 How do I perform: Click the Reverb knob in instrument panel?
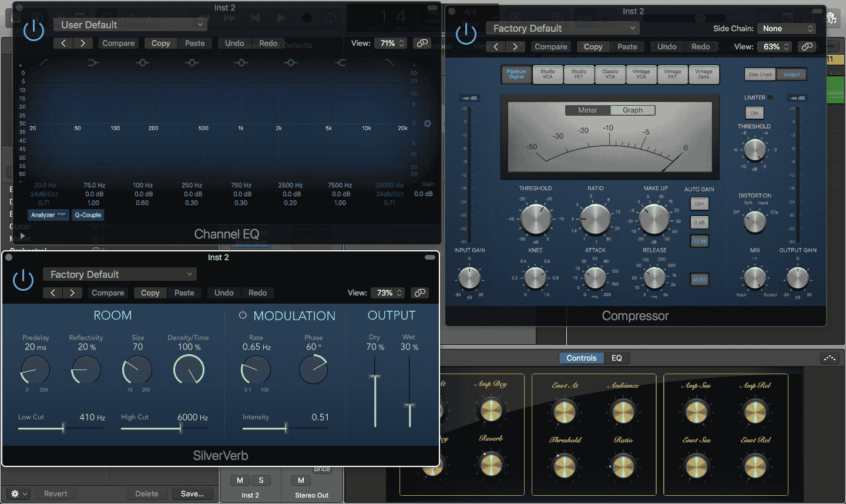[x=491, y=464]
